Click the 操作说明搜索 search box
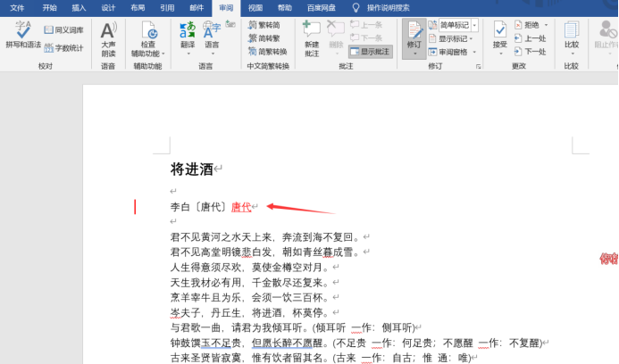The image size is (619, 364). coord(388,7)
